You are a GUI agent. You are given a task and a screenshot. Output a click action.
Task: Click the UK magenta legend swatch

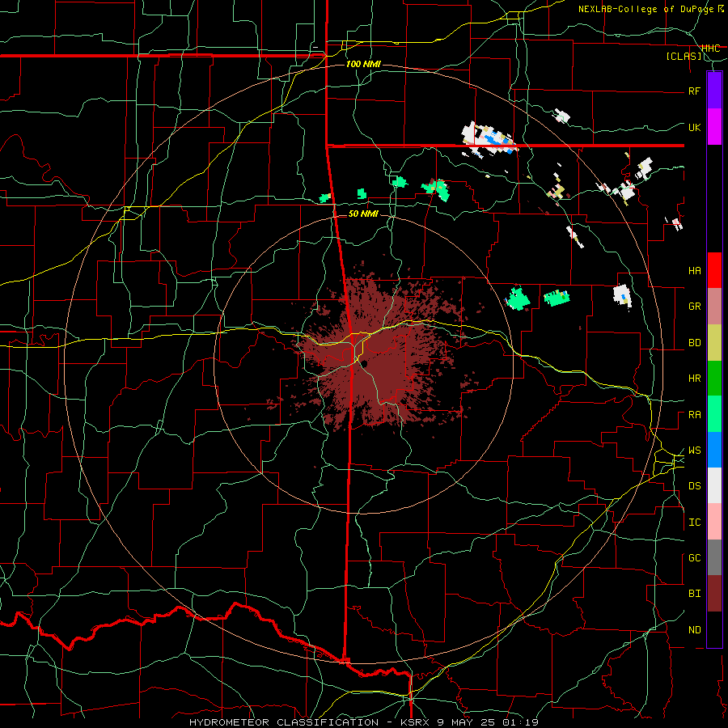pos(714,127)
